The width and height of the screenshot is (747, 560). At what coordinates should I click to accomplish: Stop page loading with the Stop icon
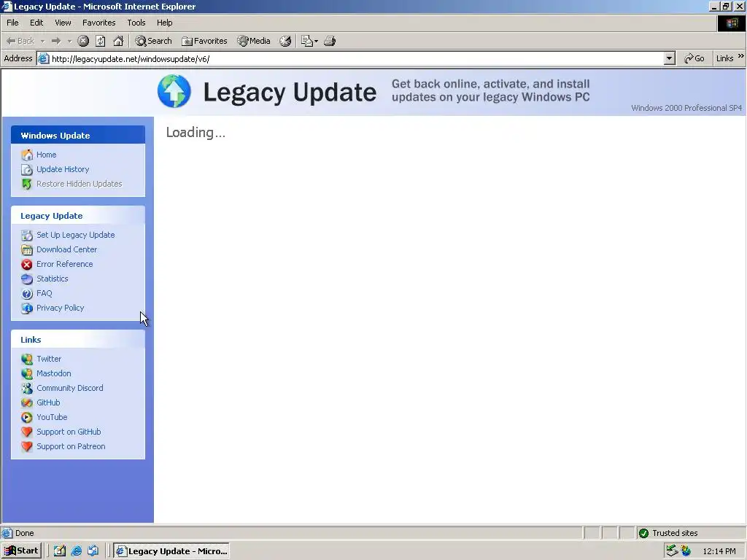83,41
